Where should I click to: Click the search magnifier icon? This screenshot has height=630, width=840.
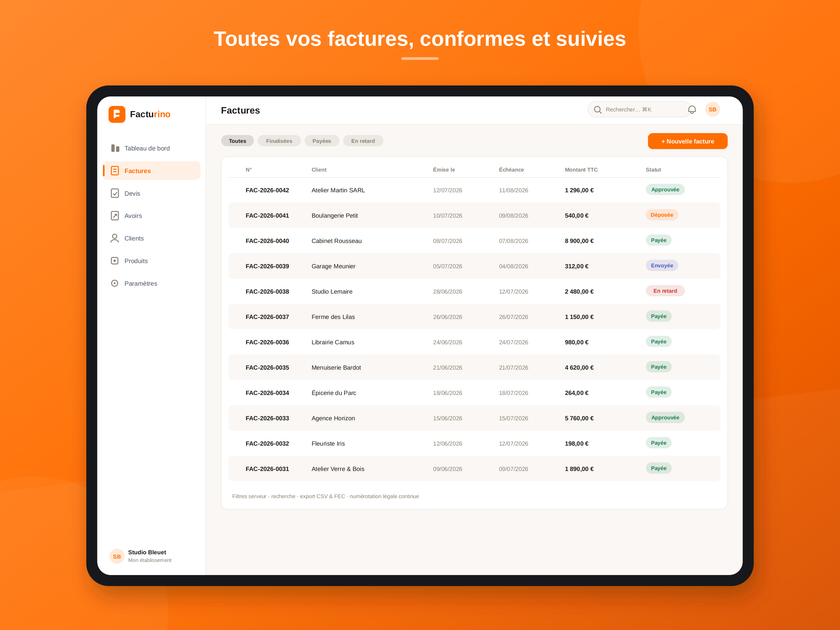coord(598,110)
